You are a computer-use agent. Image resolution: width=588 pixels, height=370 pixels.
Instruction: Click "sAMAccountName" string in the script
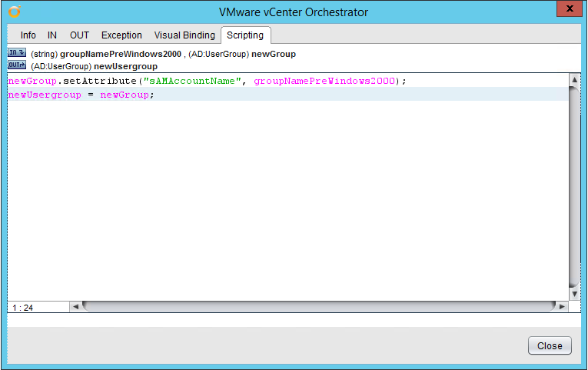192,81
